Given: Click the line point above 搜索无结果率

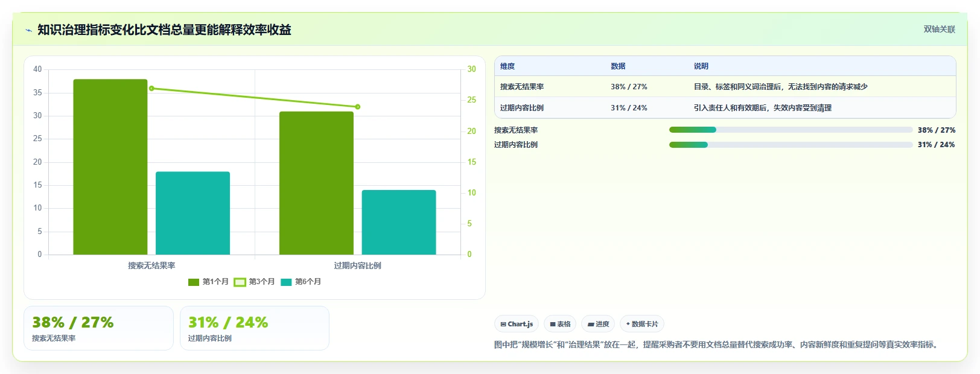Looking at the screenshot, I should 151,89.
